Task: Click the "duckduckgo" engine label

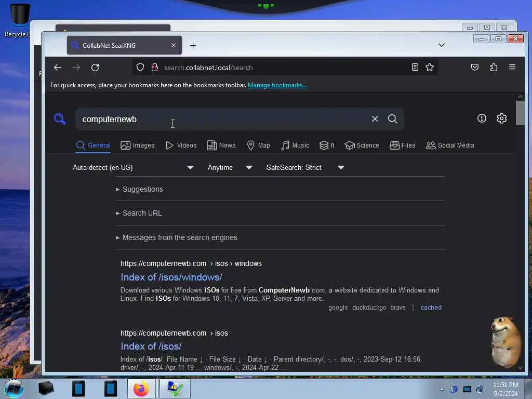Action: (x=369, y=308)
